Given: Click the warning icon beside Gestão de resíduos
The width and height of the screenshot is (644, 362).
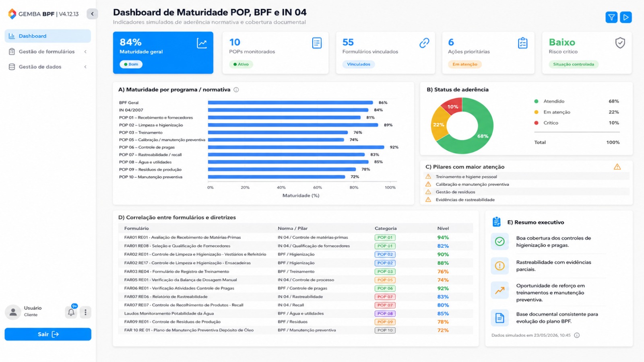Looking at the screenshot, I should coord(428,192).
